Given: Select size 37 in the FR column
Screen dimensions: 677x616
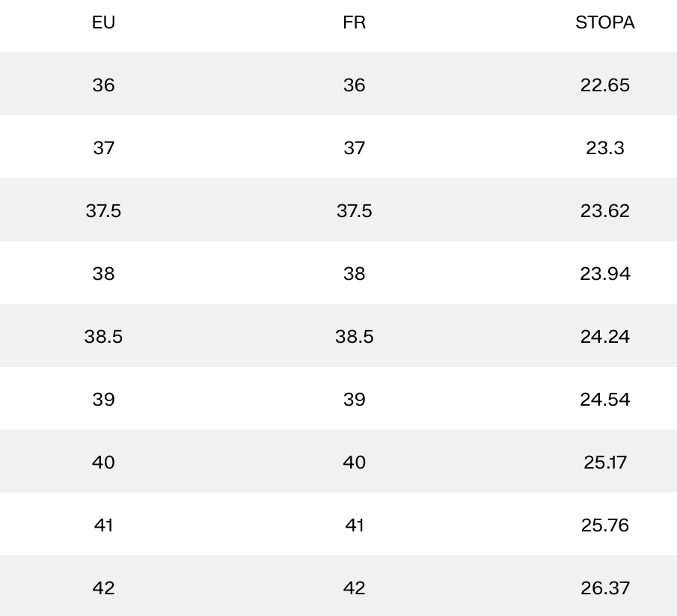Looking at the screenshot, I should [354, 148].
